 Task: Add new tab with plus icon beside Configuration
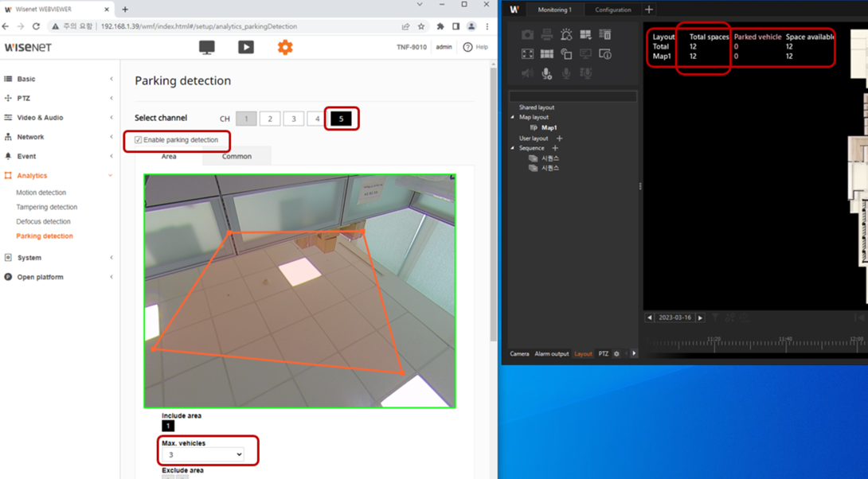[x=649, y=10]
